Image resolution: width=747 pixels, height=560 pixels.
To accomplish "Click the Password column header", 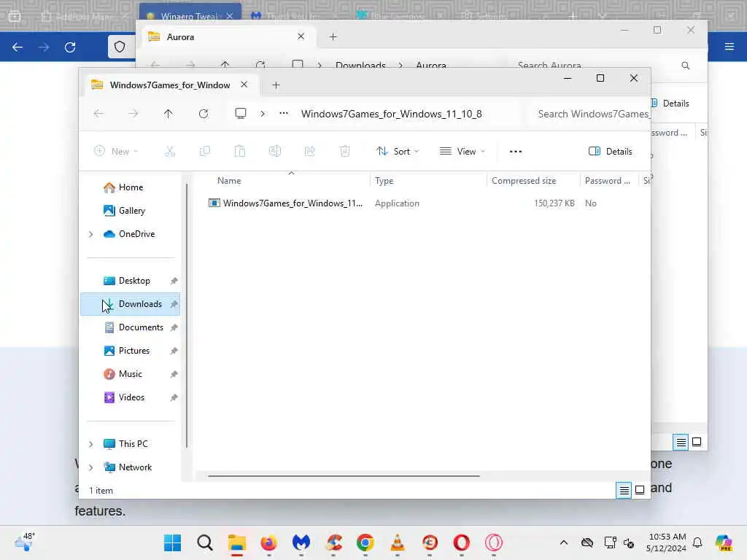I will (608, 181).
